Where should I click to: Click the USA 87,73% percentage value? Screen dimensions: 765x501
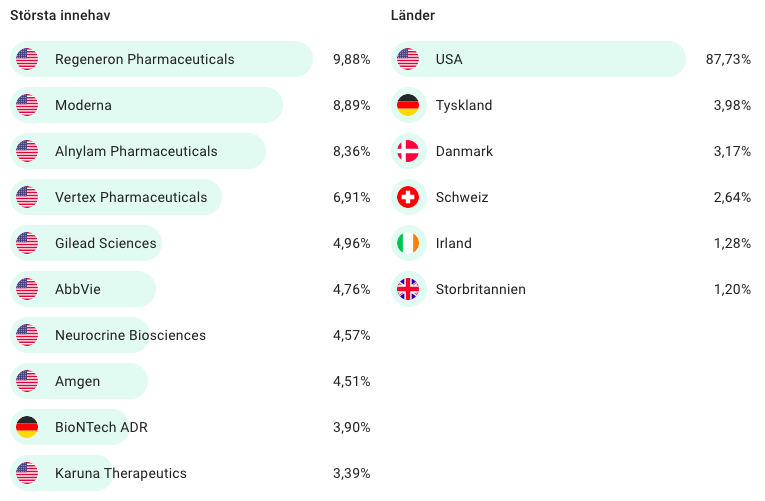coord(728,59)
